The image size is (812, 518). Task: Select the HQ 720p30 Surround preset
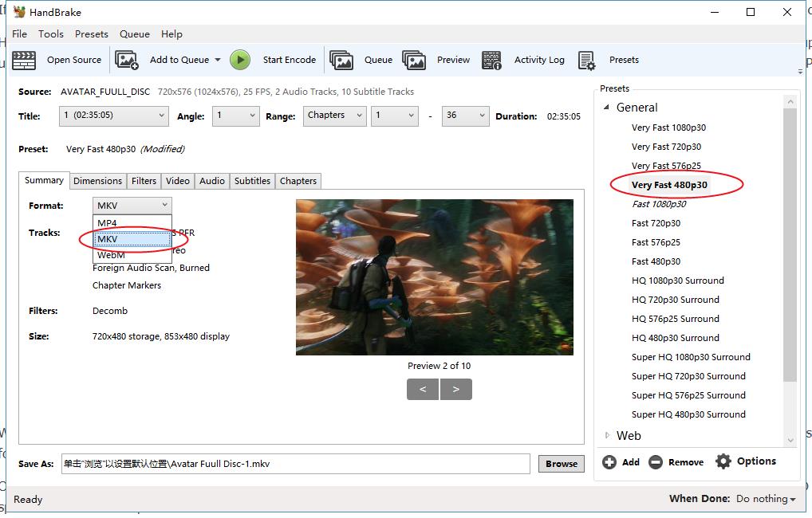pos(676,300)
